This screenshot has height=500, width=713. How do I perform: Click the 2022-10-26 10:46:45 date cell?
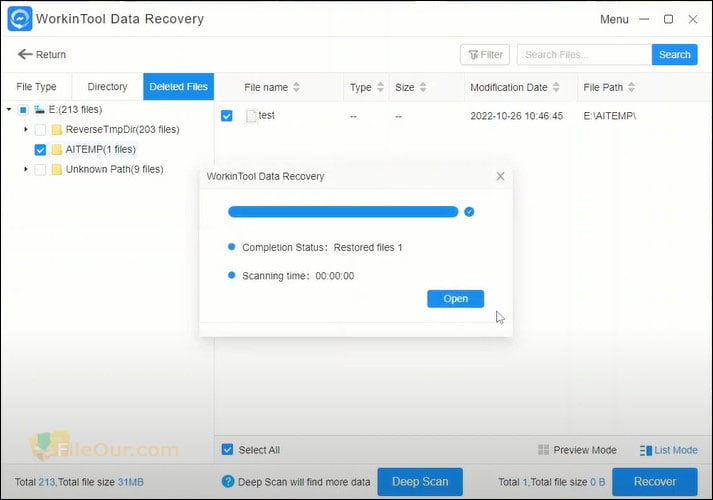(x=517, y=116)
